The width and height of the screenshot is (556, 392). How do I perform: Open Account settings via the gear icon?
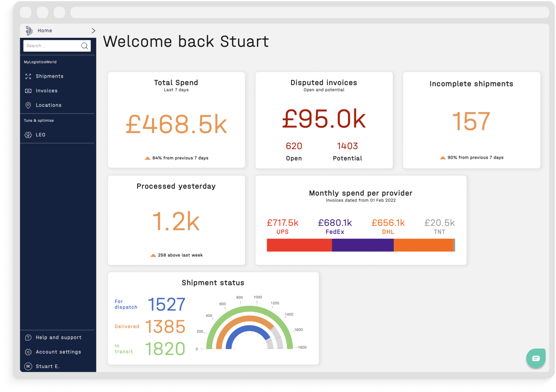[29, 352]
